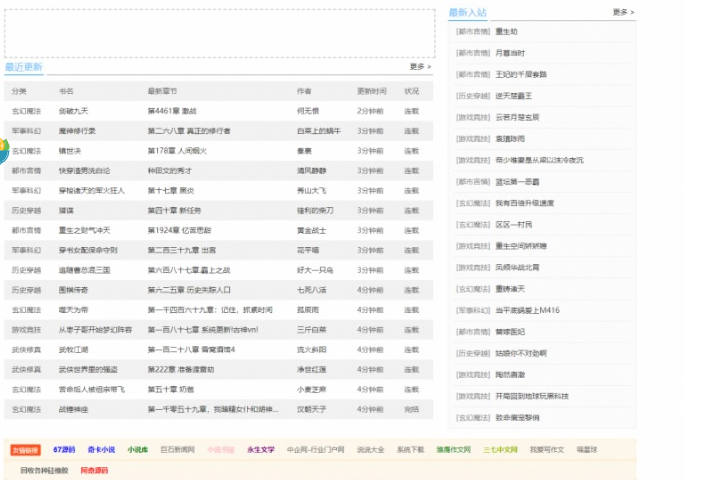Visit the 说说大全 friend link
The width and height of the screenshot is (707, 480).
[371, 449]
